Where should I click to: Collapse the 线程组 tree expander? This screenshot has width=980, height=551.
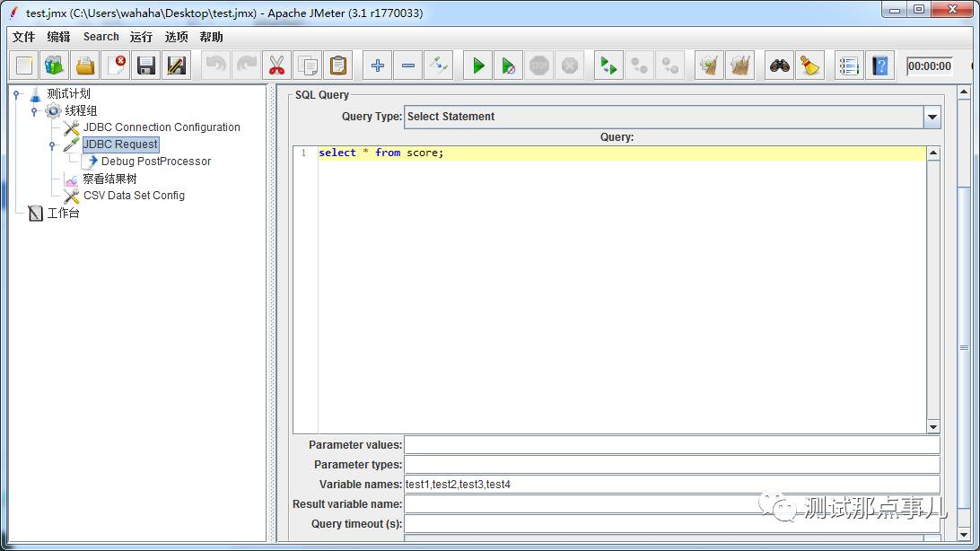tap(34, 111)
